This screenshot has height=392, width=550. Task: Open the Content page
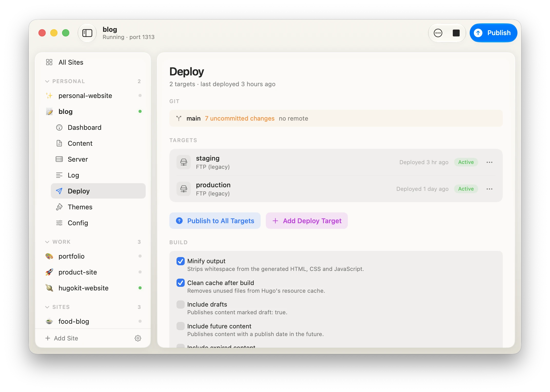(98, 143)
